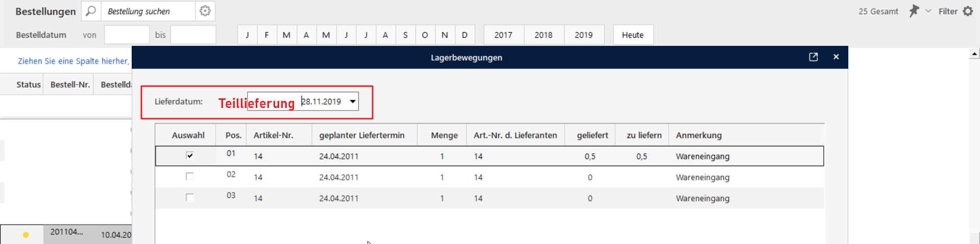Click the pin icon near Filter
Viewport: 980px width, 244px height.
tap(914, 11)
